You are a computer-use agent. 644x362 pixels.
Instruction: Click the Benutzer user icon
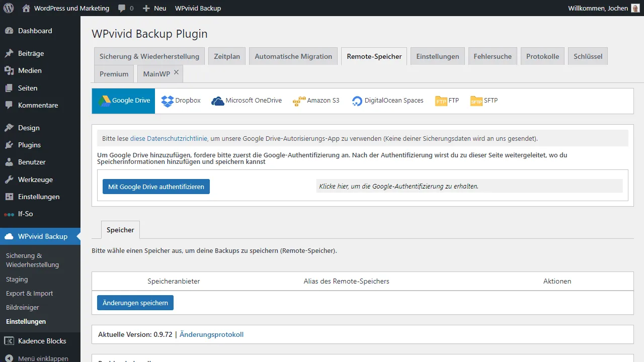tap(9, 162)
